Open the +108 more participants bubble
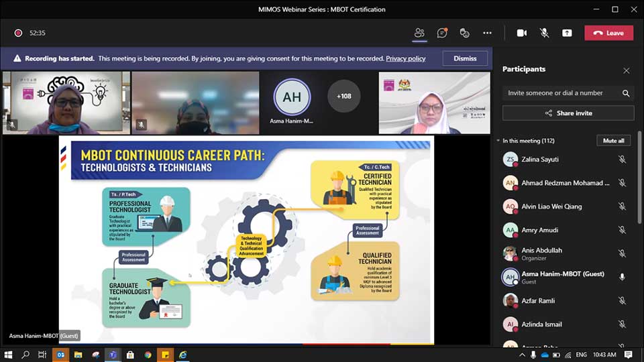This screenshot has width=644, height=362. (x=343, y=97)
